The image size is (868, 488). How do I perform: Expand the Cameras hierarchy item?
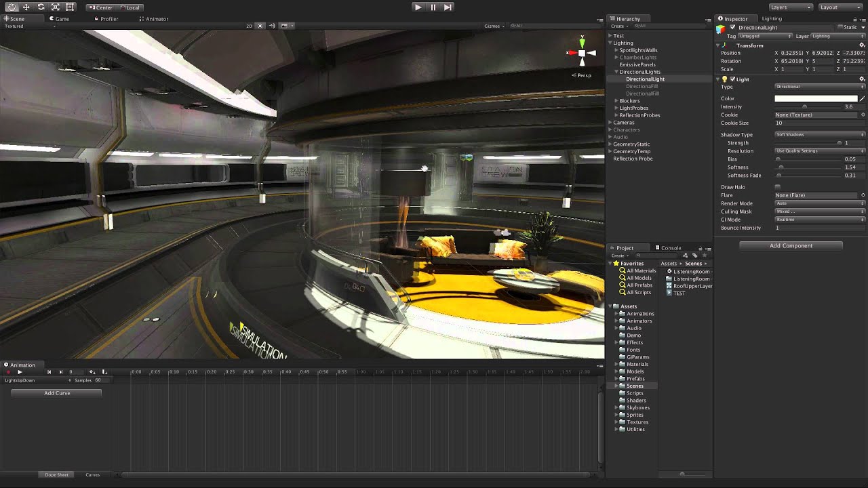pyautogui.click(x=610, y=123)
